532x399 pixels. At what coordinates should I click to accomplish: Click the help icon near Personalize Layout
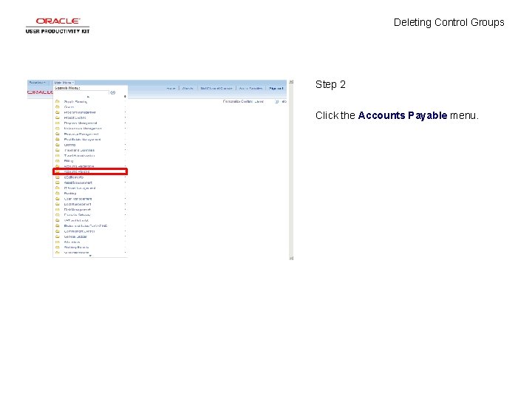(277, 101)
